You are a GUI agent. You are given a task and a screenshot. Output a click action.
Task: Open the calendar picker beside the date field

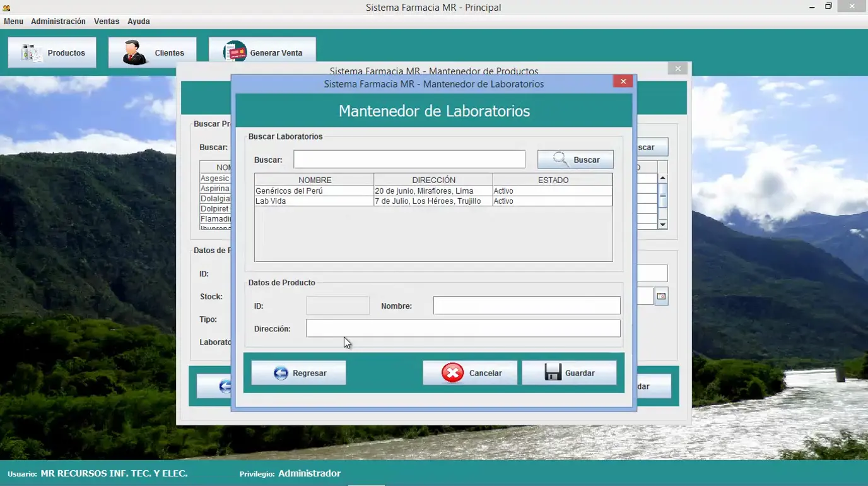click(x=660, y=295)
